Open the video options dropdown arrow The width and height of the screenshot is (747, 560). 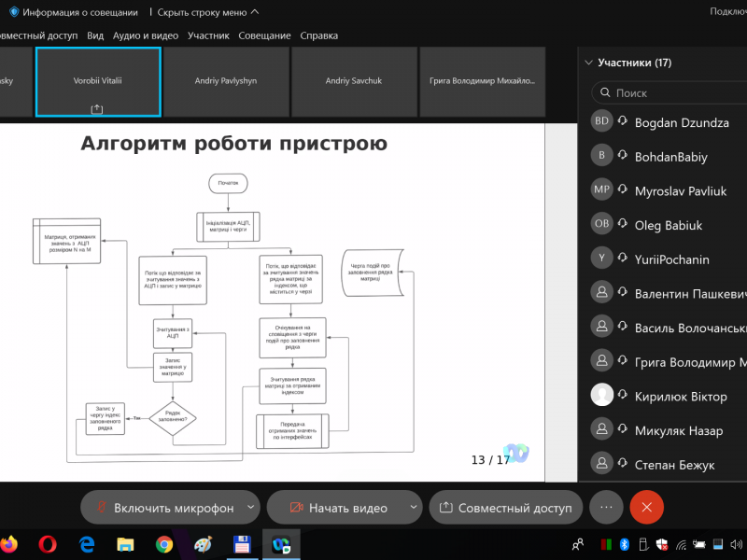[413, 508]
